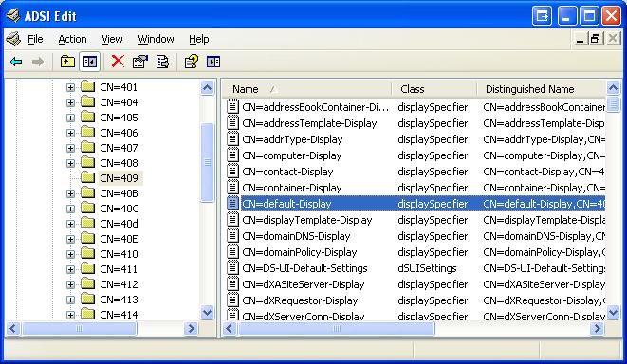Viewport: 627px width, 364px height.
Task: Expand the CN=401 tree node
Action: click(70, 87)
